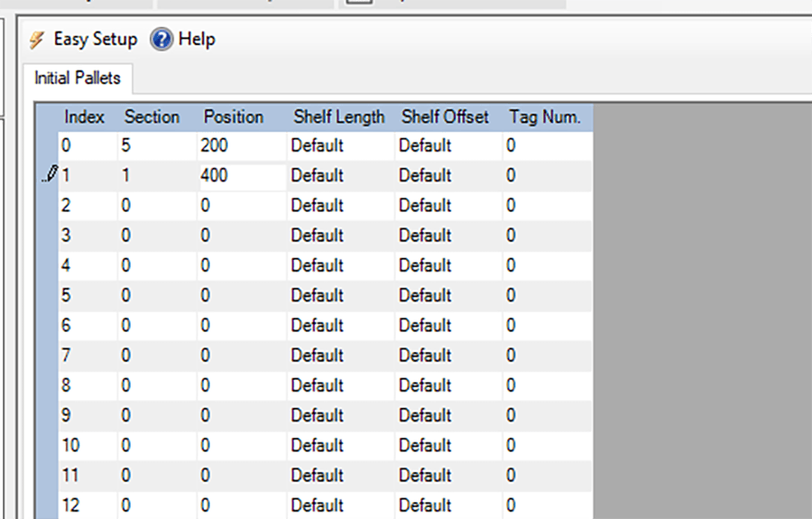Edit the Position field showing 400
This screenshot has height=519, width=812.
click(x=242, y=176)
